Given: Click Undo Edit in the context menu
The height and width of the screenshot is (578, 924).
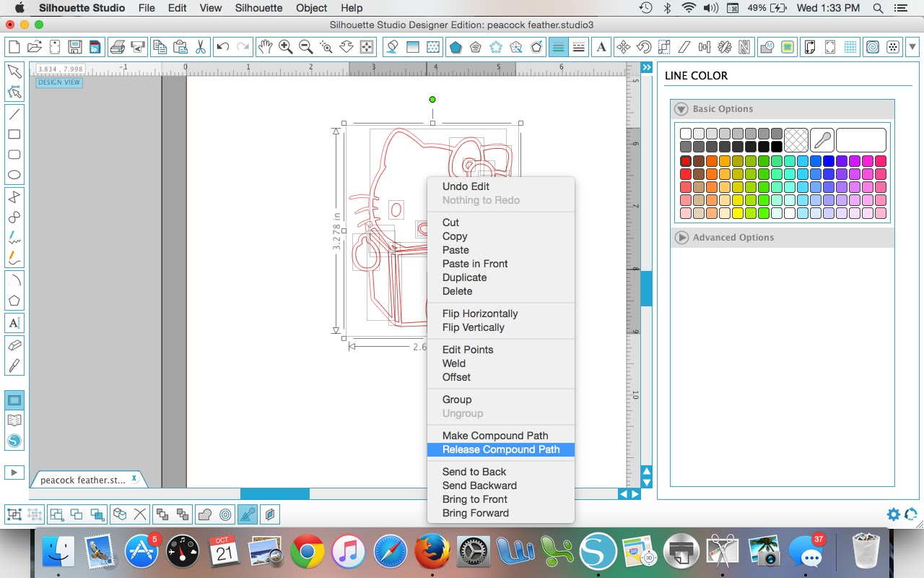Looking at the screenshot, I should pos(466,186).
